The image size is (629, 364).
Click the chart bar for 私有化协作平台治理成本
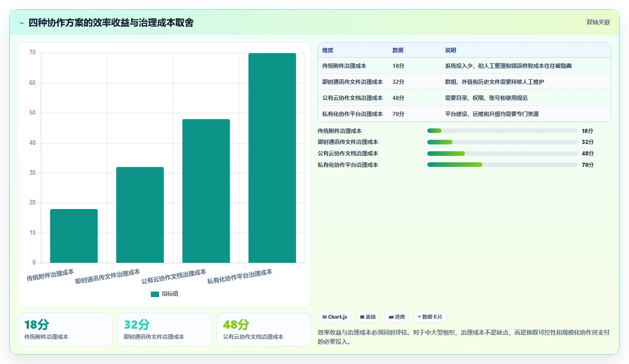pyautogui.click(x=272, y=158)
